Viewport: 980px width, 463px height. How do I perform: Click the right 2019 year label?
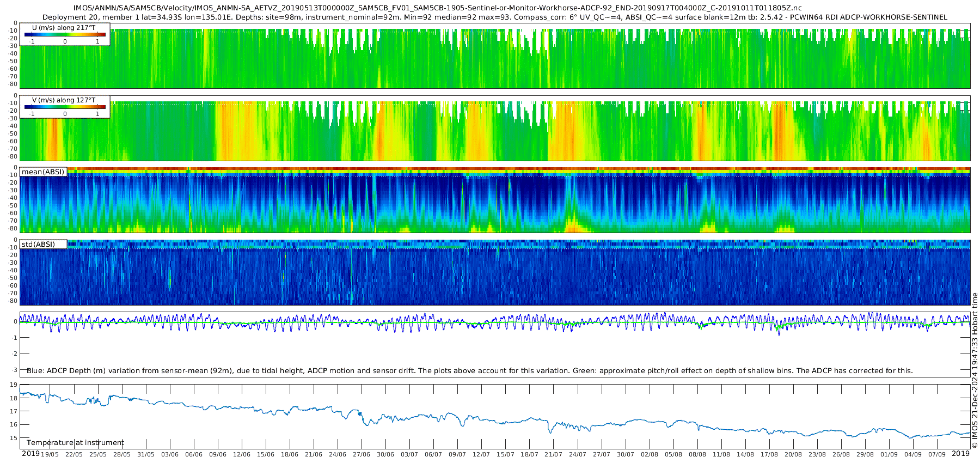[x=960, y=454]
